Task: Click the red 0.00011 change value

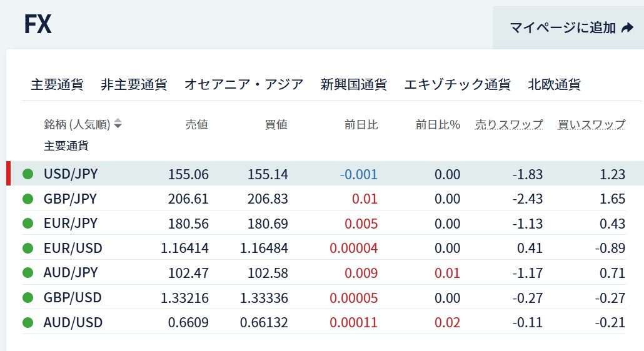Action: click(354, 323)
